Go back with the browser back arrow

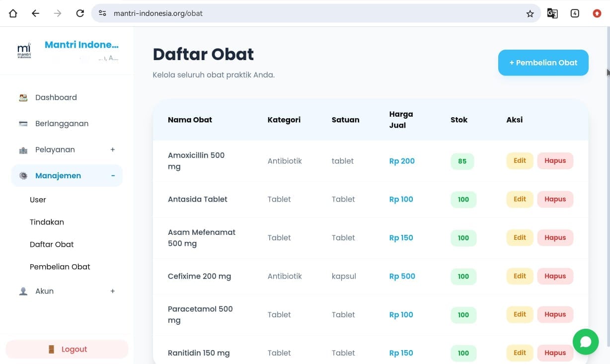(x=35, y=13)
